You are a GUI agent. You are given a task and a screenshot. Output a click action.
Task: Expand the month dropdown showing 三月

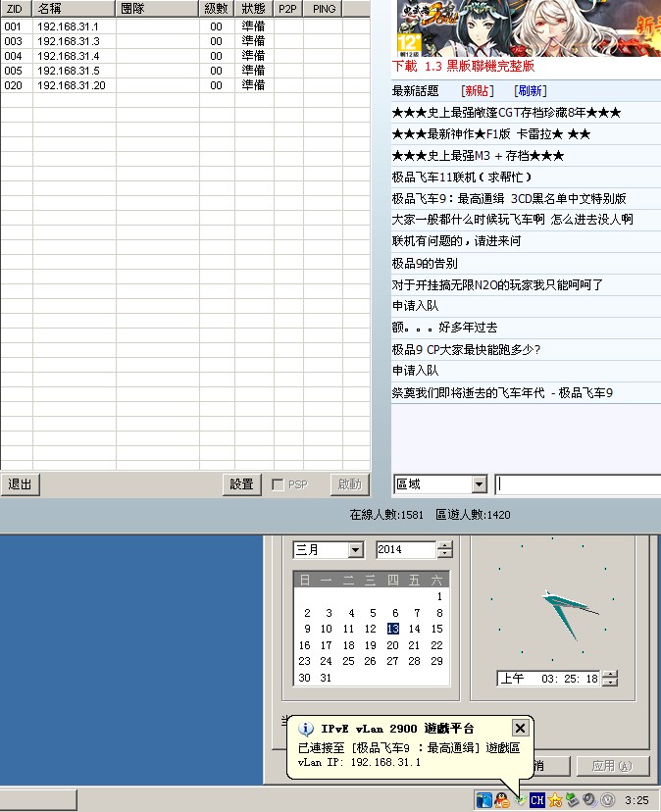pyautogui.click(x=355, y=550)
